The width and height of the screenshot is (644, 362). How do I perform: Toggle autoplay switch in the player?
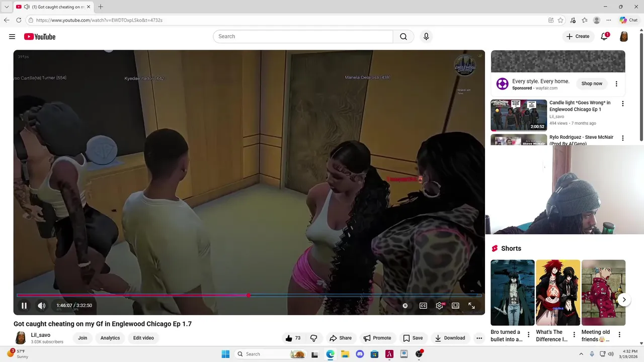click(405, 305)
